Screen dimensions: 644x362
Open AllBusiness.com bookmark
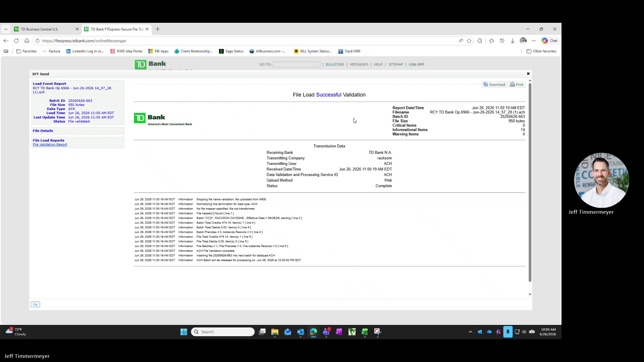268,51
